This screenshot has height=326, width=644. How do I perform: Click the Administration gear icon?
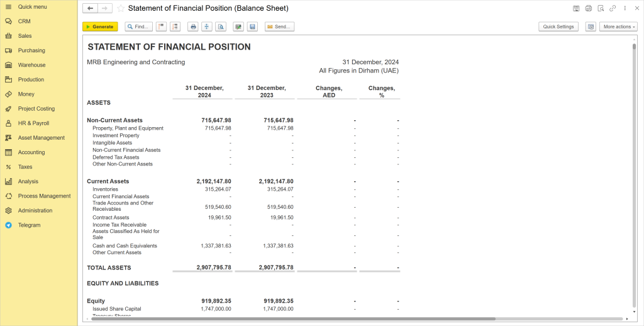[8, 210]
